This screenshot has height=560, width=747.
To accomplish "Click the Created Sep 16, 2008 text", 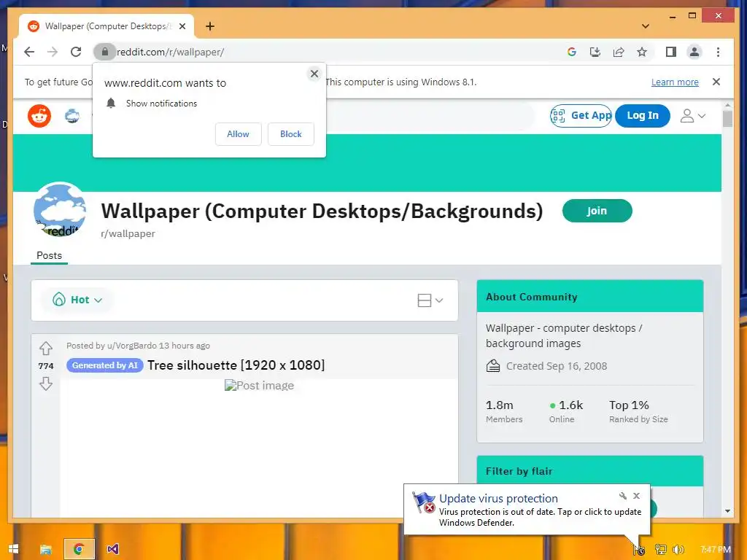I will (557, 366).
